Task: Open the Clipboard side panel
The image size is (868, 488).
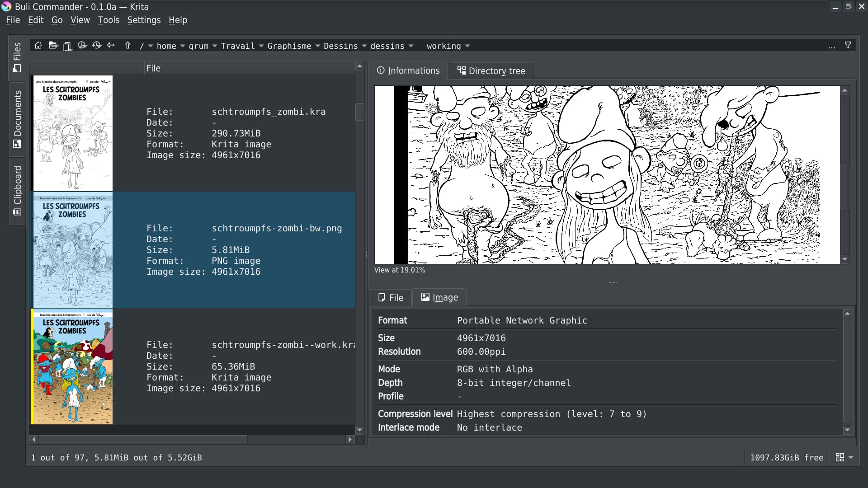Action: (17, 190)
